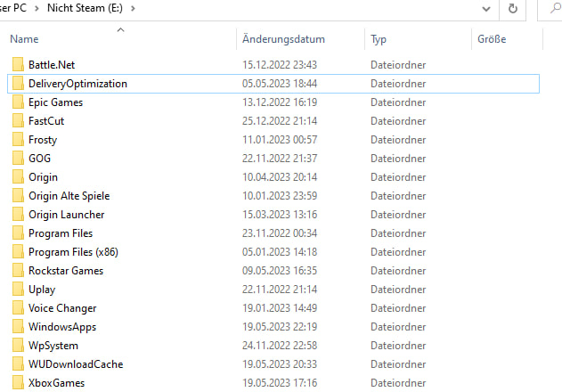The height and width of the screenshot is (392, 562).
Task: Click date 19.05.2023 17:16
Action: pyautogui.click(x=280, y=383)
